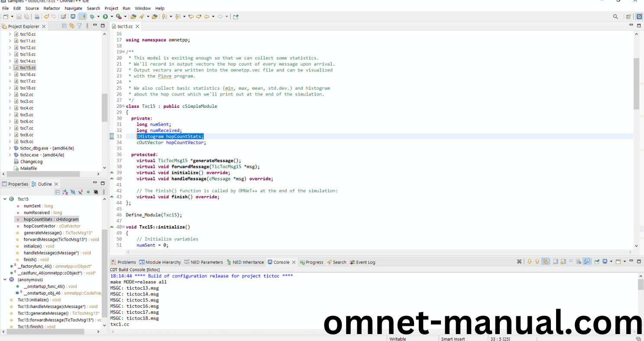Viewport: 644px width, 341px height.
Task: Sort Outline members alphabetically
Action: click(65, 192)
